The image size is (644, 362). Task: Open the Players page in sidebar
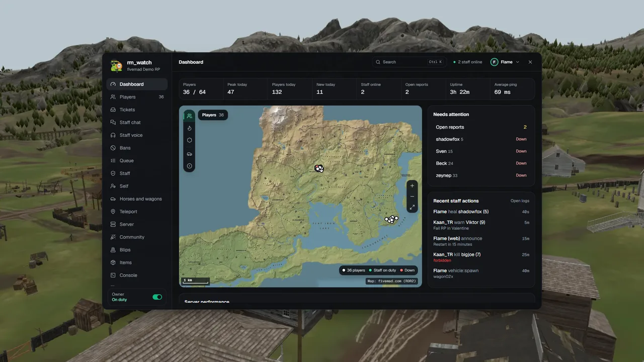[137, 97]
